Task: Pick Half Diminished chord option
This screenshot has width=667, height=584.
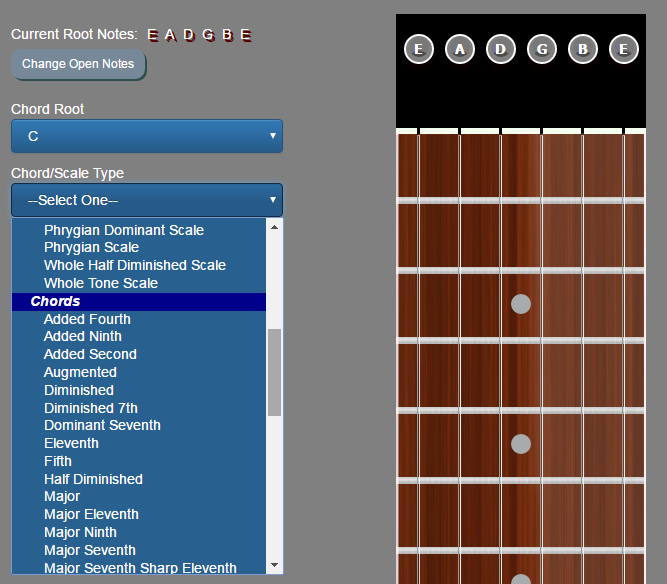Action: [x=93, y=479]
